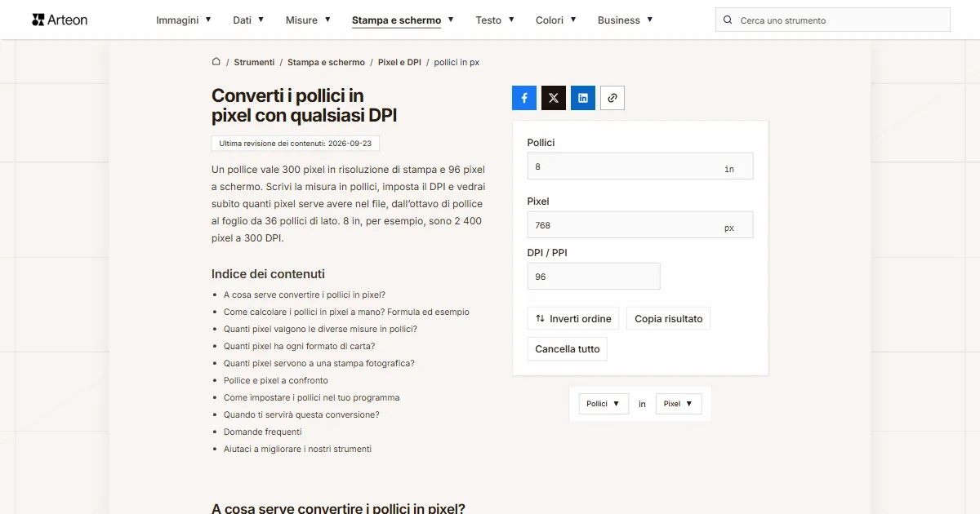
Task: Jump to Aiutaci a migliorare link
Action: click(x=297, y=449)
